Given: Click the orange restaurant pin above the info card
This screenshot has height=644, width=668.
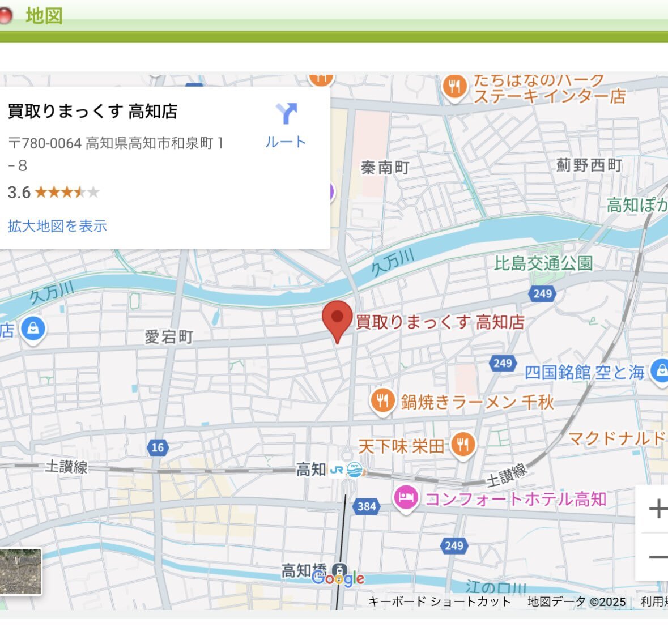Looking at the screenshot, I should click(x=321, y=79).
